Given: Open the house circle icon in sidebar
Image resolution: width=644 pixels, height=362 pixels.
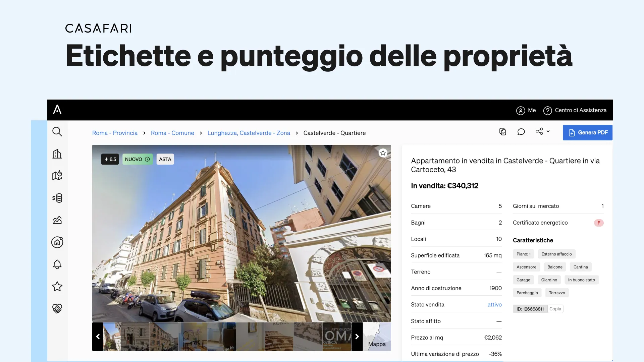Looking at the screenshot, I should coord(57,242).
